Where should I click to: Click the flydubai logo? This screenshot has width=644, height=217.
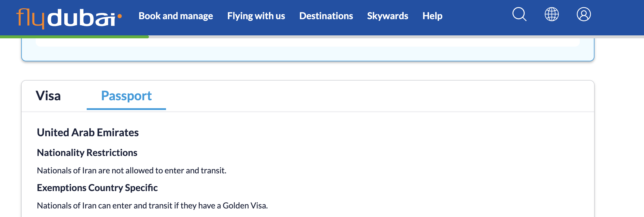(69, 18)
